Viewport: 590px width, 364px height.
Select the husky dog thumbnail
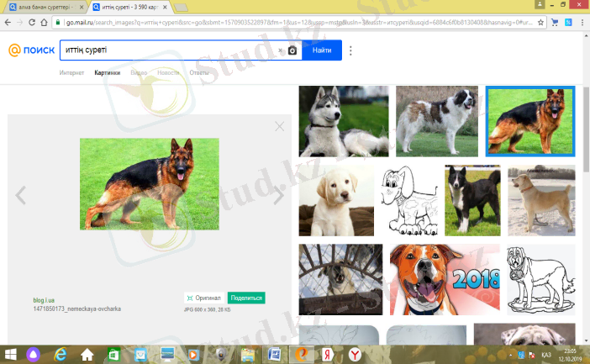343,121
